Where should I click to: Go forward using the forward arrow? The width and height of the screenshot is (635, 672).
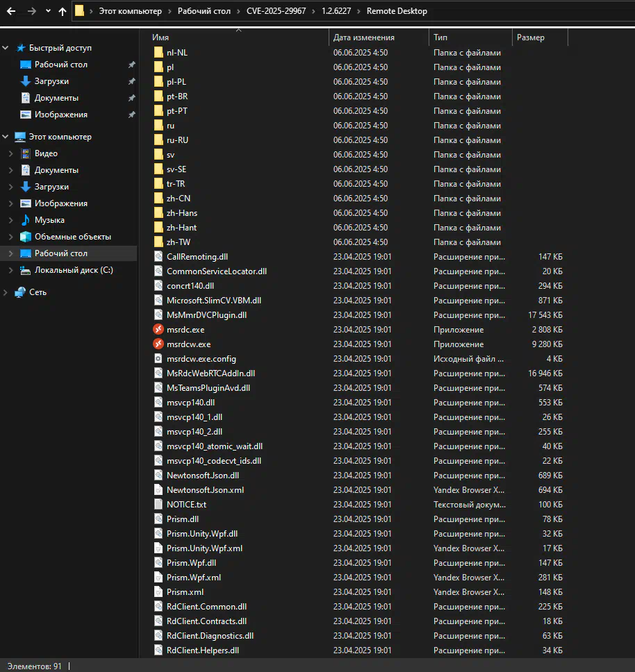(32, 11)
